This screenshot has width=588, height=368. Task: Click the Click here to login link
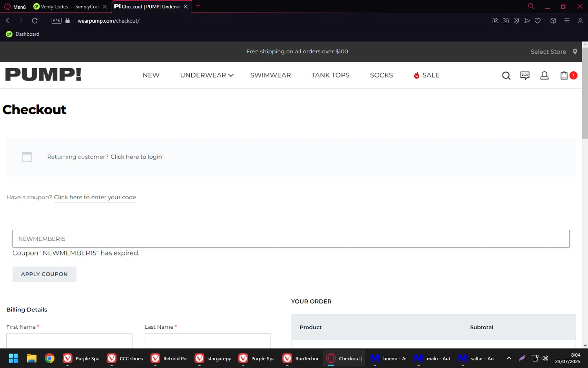(x=136, y=157)
